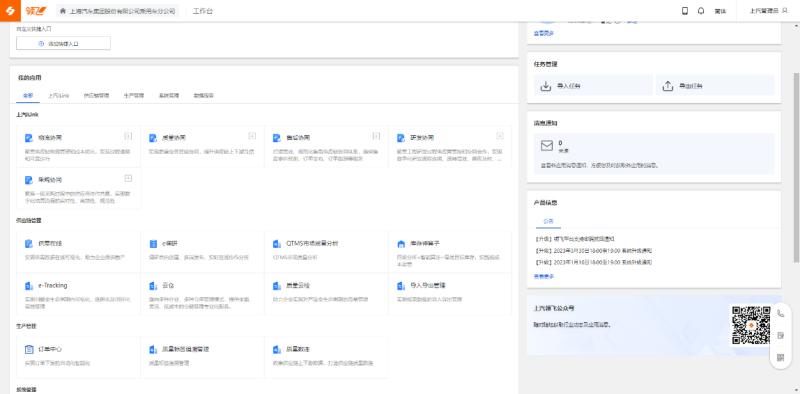The image size is (800, 394).
Task: Open the e调研 app icon
Action: [x=153, y=243]
